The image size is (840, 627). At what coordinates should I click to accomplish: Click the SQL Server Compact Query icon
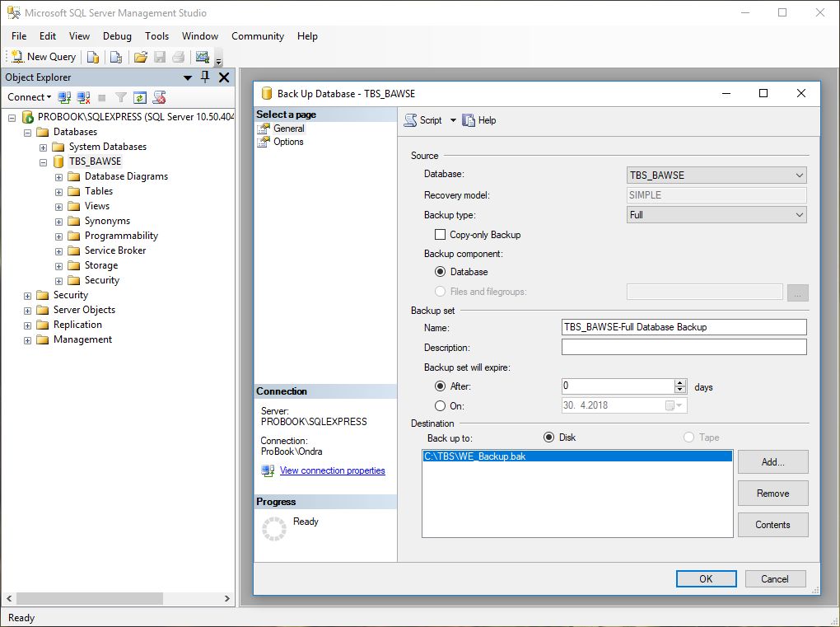pos(116,57)
